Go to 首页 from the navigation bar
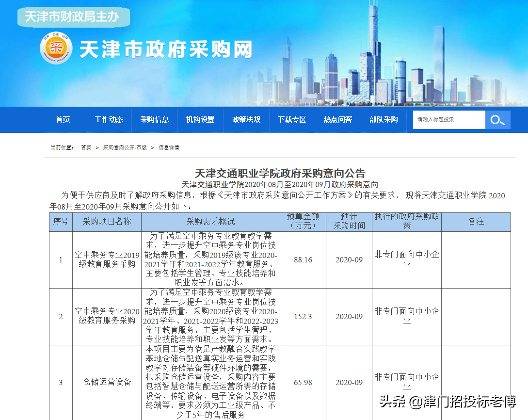This screenshot has height=420, width=528. coord(63,120)
